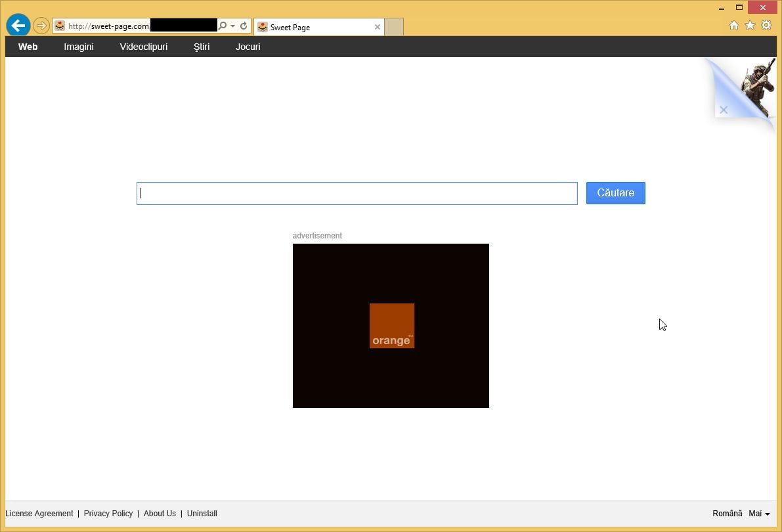Image resolution: width=782 pixels, height=532 pixels.
Task: Open the About Us link
Action: tap(160, 514)
